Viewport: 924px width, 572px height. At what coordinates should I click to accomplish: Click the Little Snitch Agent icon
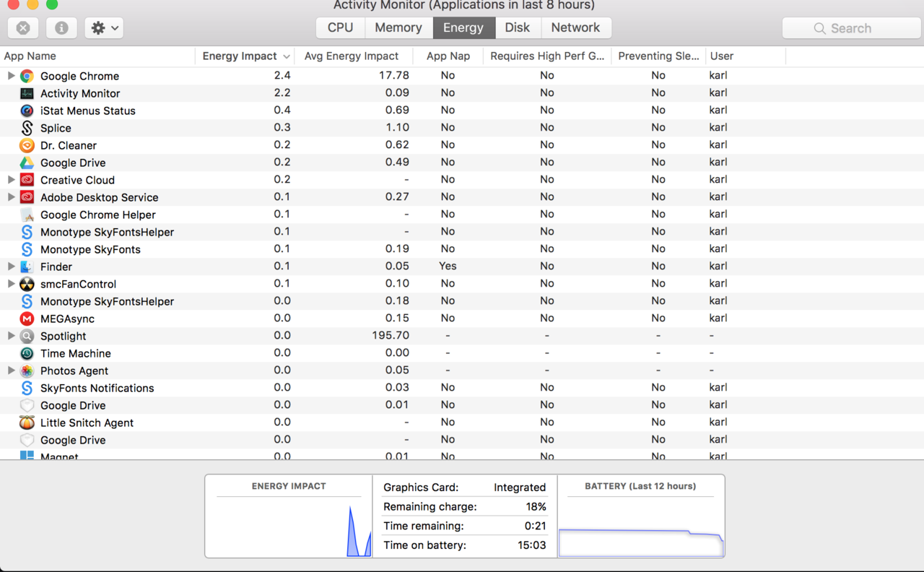pos(27,422)
